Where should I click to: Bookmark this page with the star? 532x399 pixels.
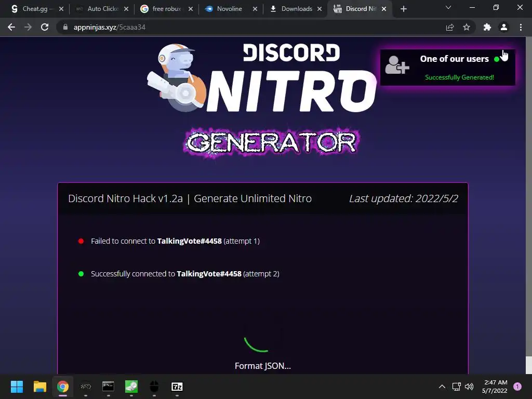(x=467, y=27)
